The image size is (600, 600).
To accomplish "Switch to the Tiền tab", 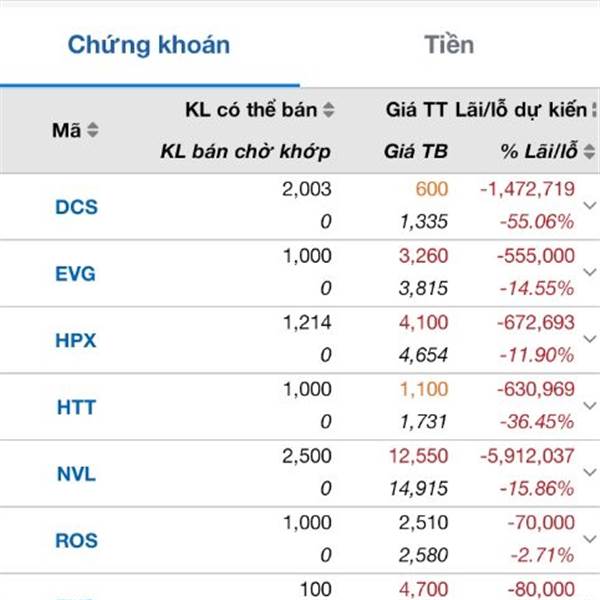I will 449,44.
